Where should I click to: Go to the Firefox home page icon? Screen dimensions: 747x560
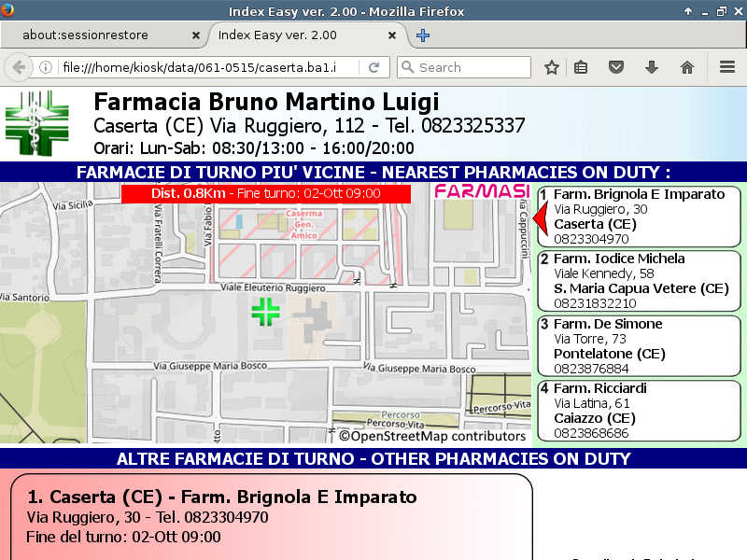(x=687, y=67)
